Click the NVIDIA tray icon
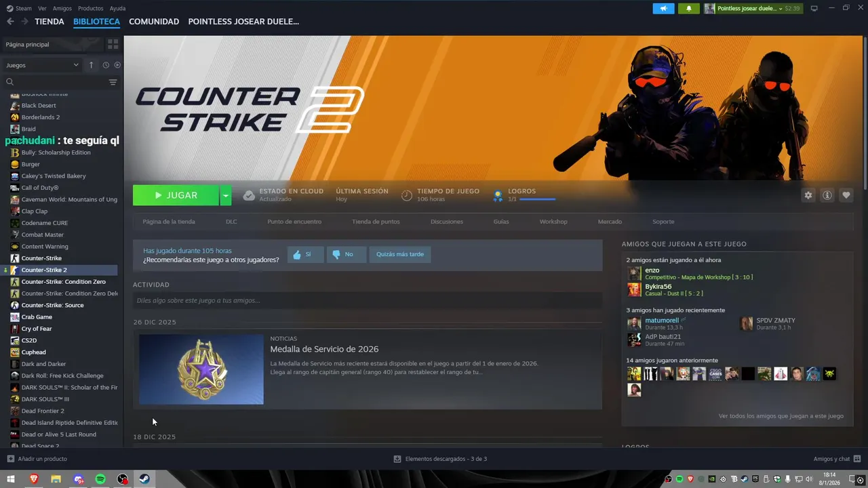Viewport: 868px width, 488px height. coord(711,479)
